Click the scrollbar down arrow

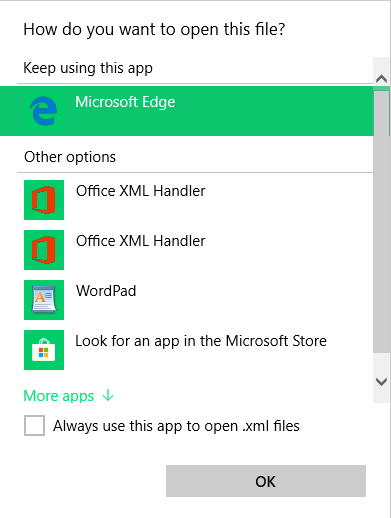click(381, 381)
